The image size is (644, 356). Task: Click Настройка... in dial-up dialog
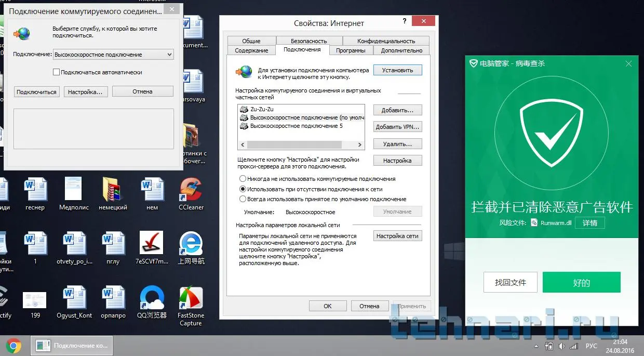pos(86,92)
